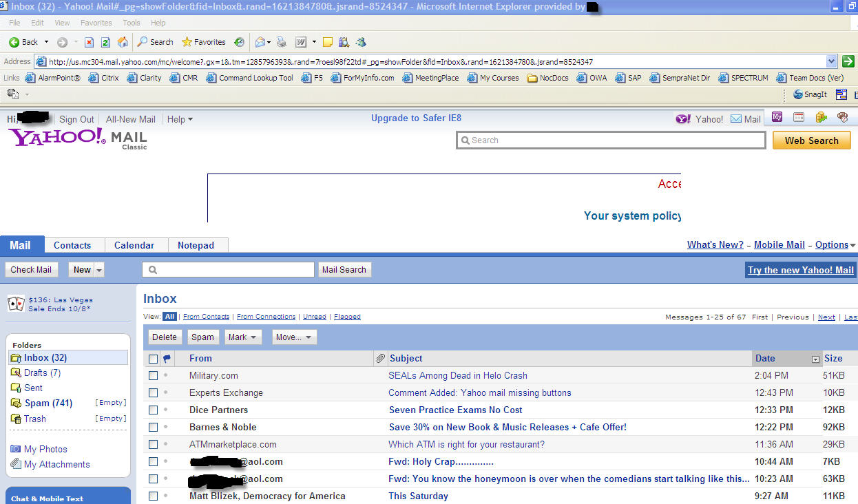Check the checkbox beside the Military.com message
The height and width of the screenshot is (504, 858).
152,375
